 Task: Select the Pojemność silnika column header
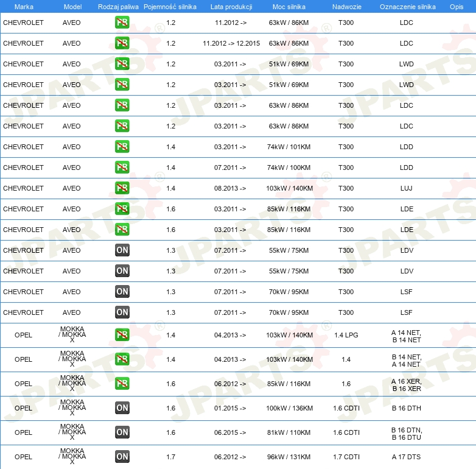[170, 6]
